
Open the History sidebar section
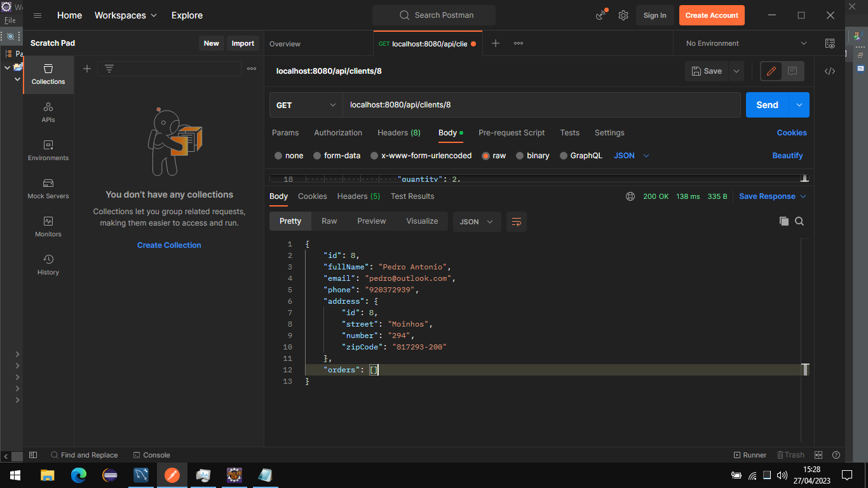(48, 265)
